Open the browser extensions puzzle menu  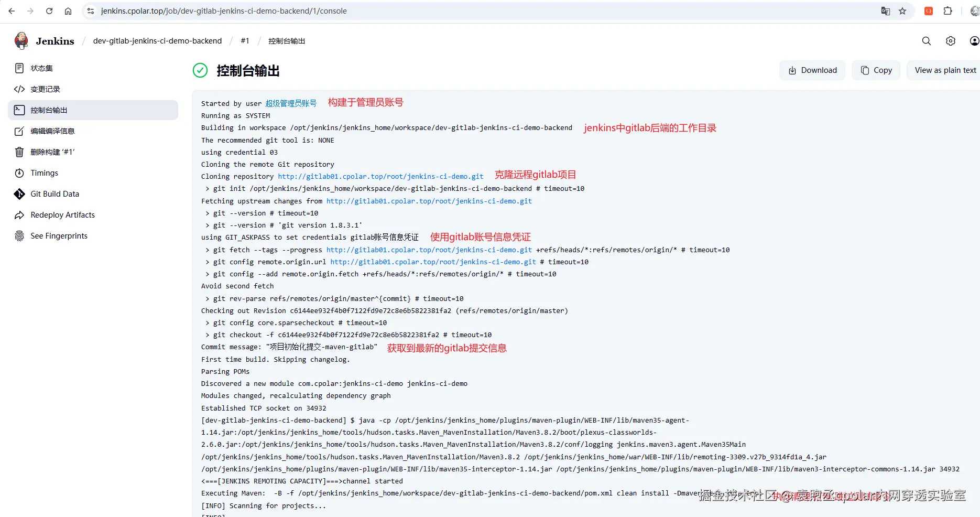pos(948,11)
